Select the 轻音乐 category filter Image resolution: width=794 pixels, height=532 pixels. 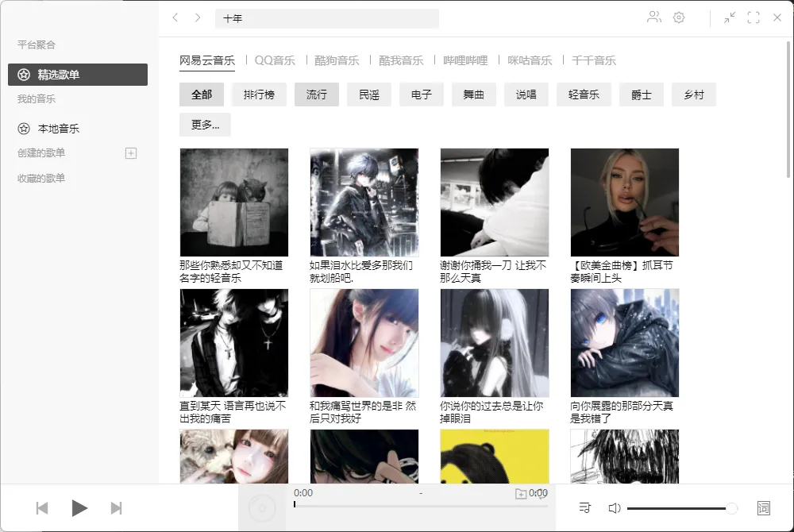point(584,94)
